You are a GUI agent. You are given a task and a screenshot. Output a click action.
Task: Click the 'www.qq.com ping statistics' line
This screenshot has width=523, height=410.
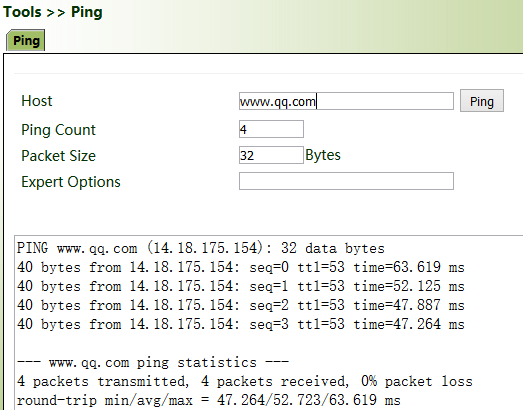click(153, 362)
